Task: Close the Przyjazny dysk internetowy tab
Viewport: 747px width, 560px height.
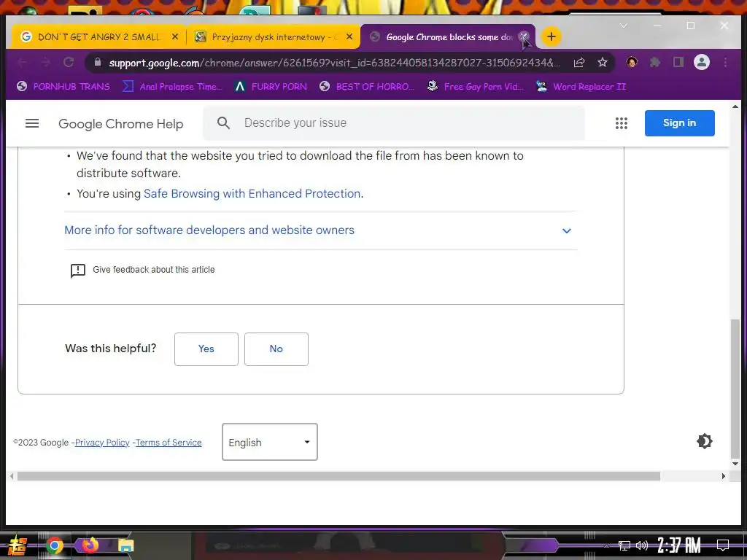Action: click(x=349, y=36)
